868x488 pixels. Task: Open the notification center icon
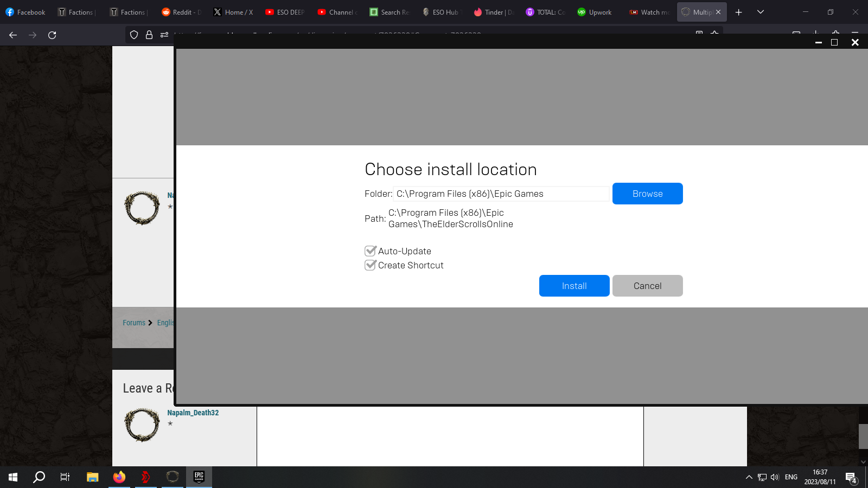[x=851, y=477]
